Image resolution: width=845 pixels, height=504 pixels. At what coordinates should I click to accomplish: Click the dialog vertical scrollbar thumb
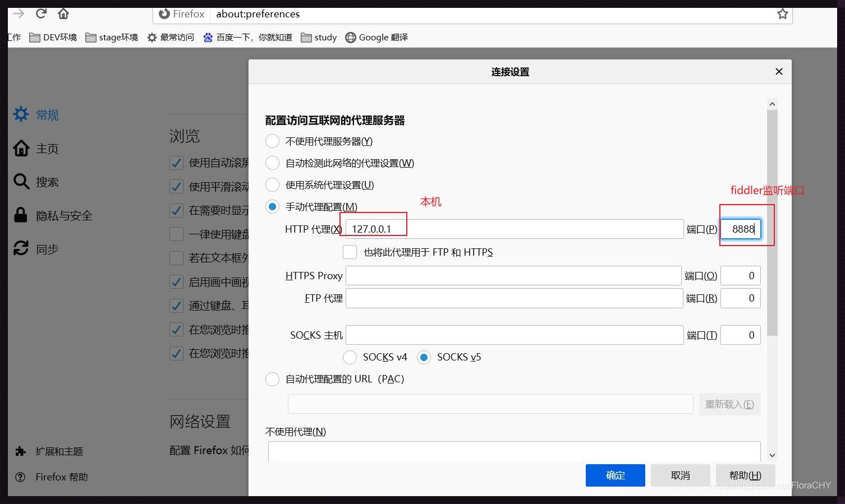click(x=772, y=223)
